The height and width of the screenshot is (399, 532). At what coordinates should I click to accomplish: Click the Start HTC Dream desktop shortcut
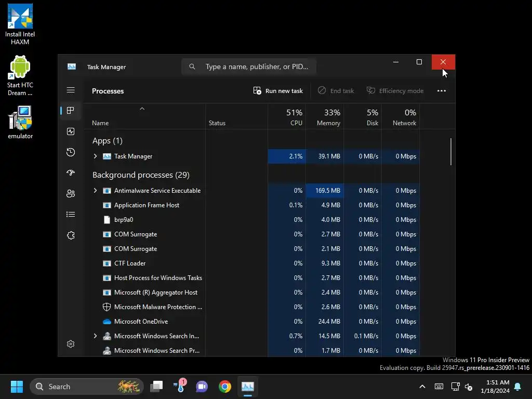(x=20, y=76)
